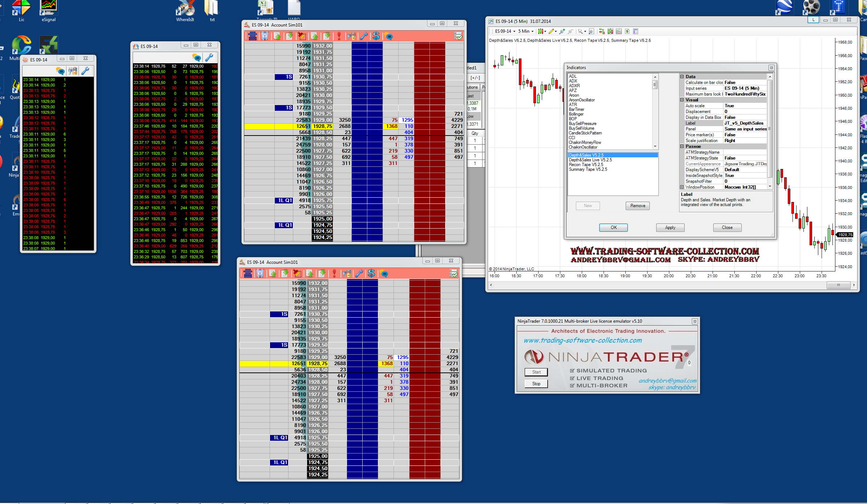The image size is (867, 504).
Task: Click the chart properties icon
Action: [636, 31]
